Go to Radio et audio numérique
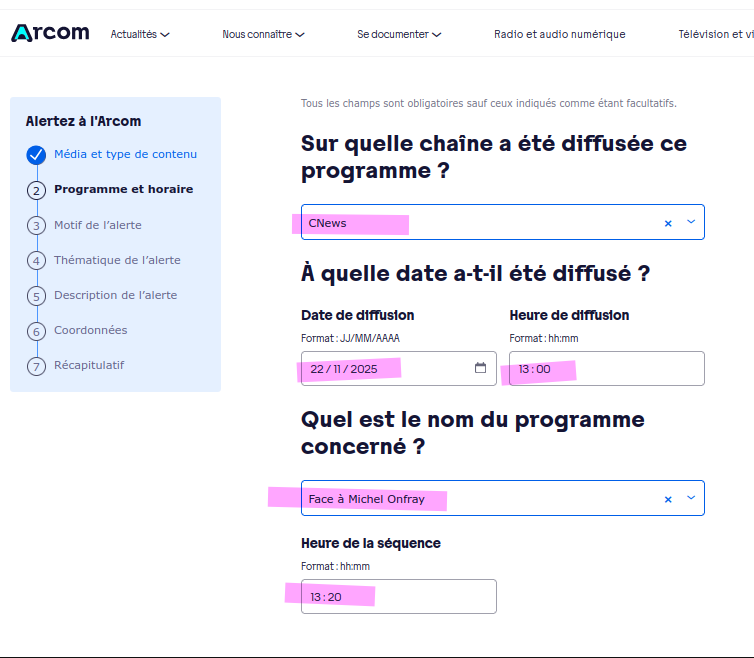This screenshot has height=658, width=754. 559,34
